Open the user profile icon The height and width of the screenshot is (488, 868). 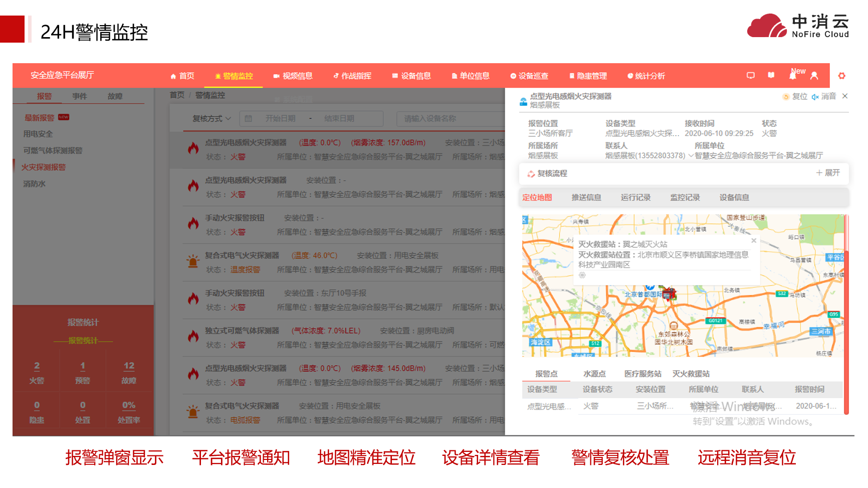click(x=814, y=76)
